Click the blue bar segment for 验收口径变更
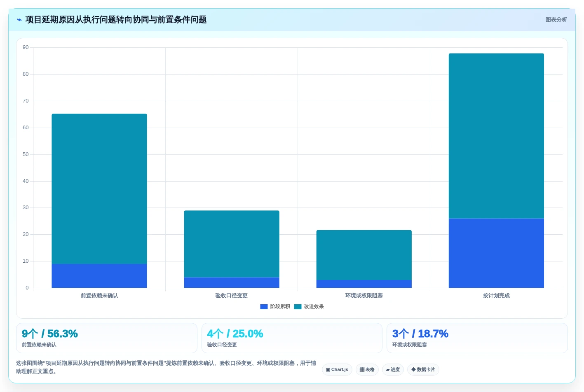Image resolution: width=584 pixels, height=392 pixels. [x=232, y=282]
